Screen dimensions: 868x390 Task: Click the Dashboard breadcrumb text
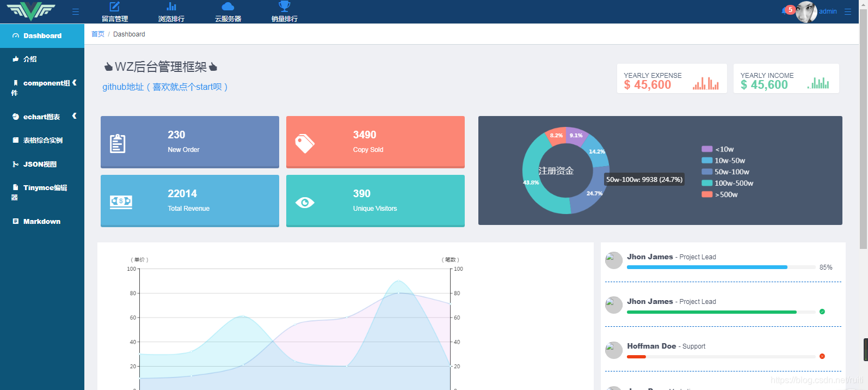point(129,34)
